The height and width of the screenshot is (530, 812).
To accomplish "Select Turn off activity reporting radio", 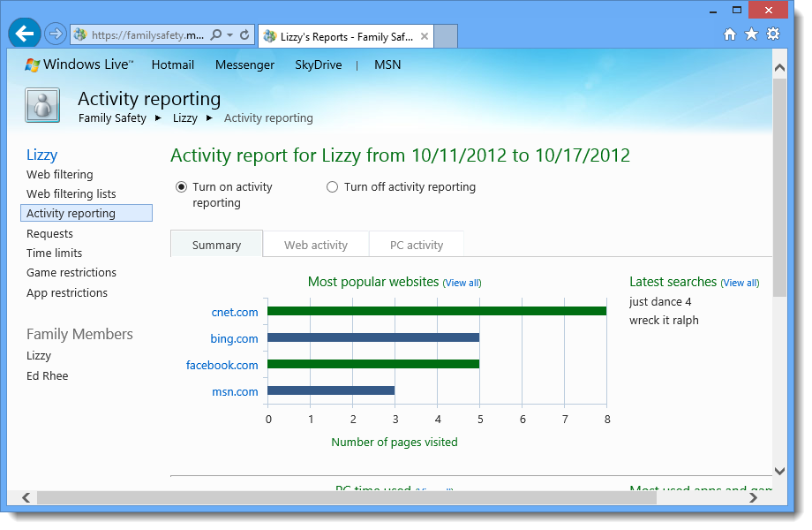I will tap(332, 187).
